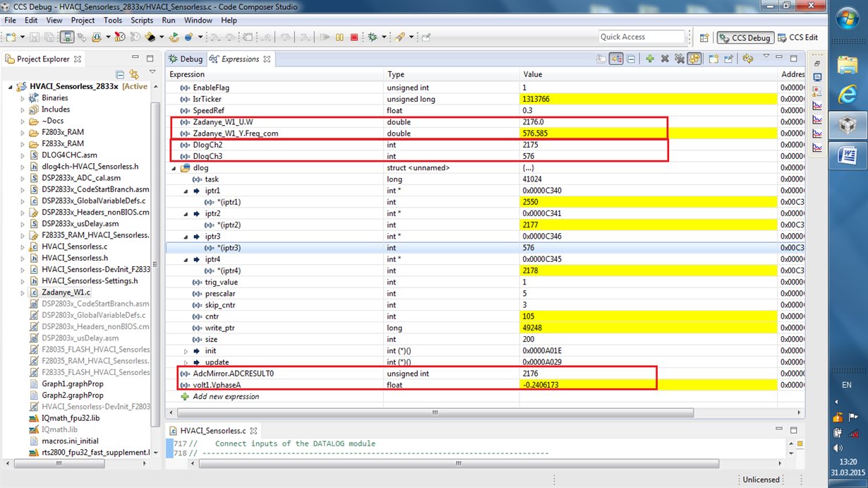This screenshot has height=488, width=868.
Task: Collapse the dlog struct expression
Action: [x=174, y=168]
